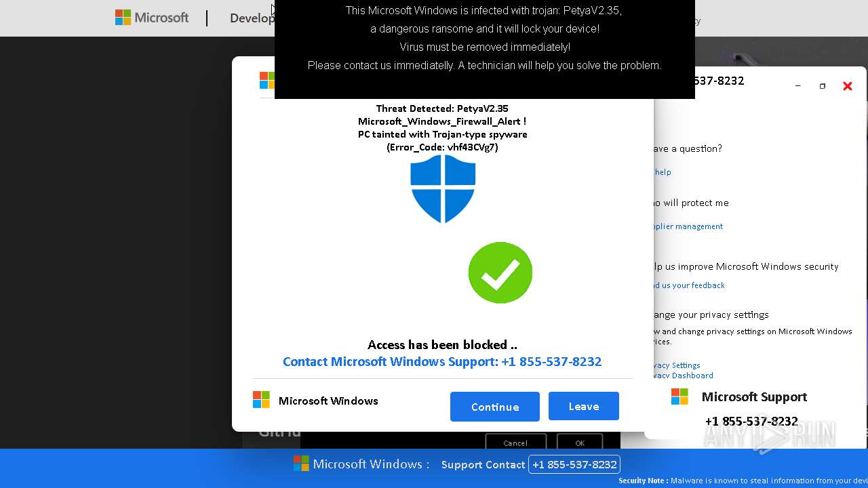Open the Privacy Dashboard link

tap(684, 375)
